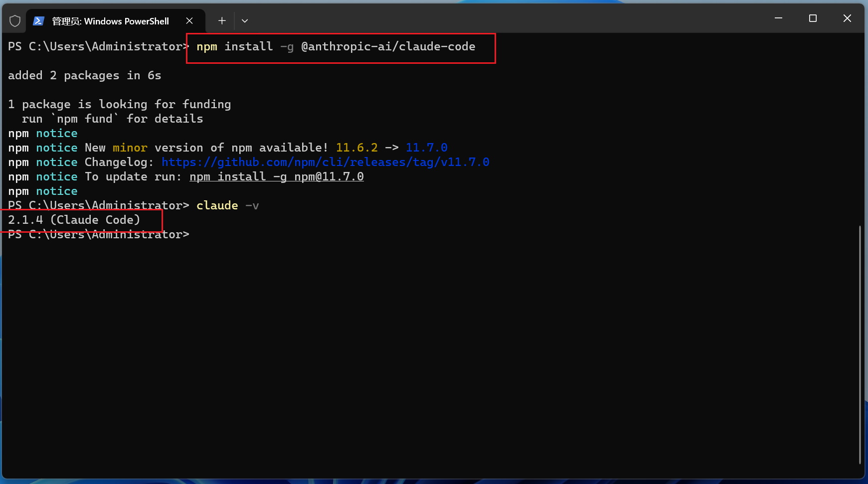Screen dimensions: 868x484
Task: Open the npm changelog GitHub releases link
Action: (325, 162)
